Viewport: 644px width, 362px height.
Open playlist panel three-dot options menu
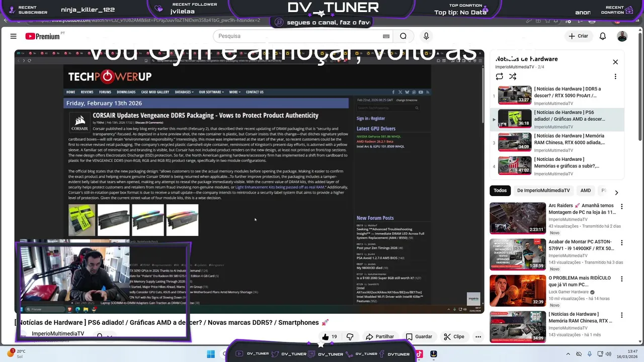point(615,76)
